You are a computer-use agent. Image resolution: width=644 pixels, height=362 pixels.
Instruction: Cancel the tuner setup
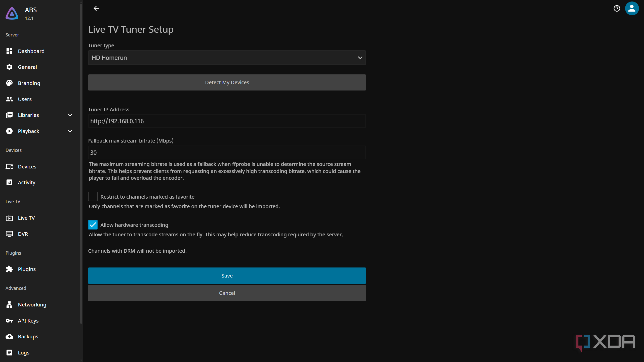coord(227,293)
